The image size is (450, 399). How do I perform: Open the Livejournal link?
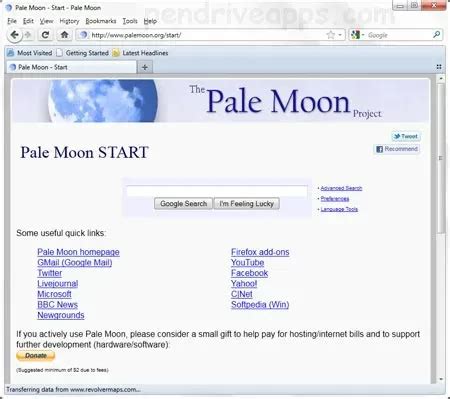coord(58,284)
